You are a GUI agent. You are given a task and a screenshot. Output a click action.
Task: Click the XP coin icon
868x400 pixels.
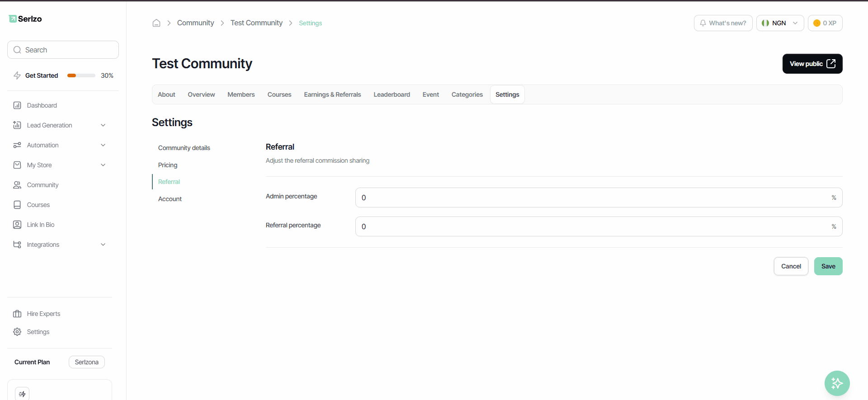pos(817,23)
